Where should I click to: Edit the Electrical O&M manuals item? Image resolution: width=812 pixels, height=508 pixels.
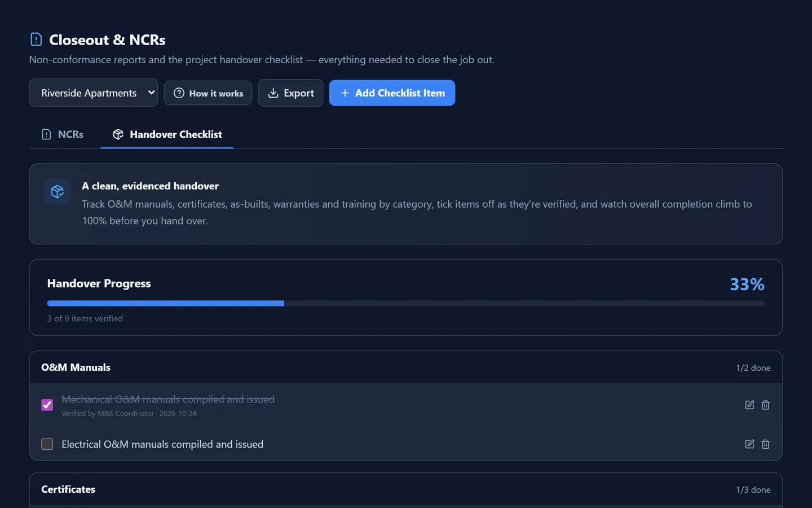tap(749, 444)
